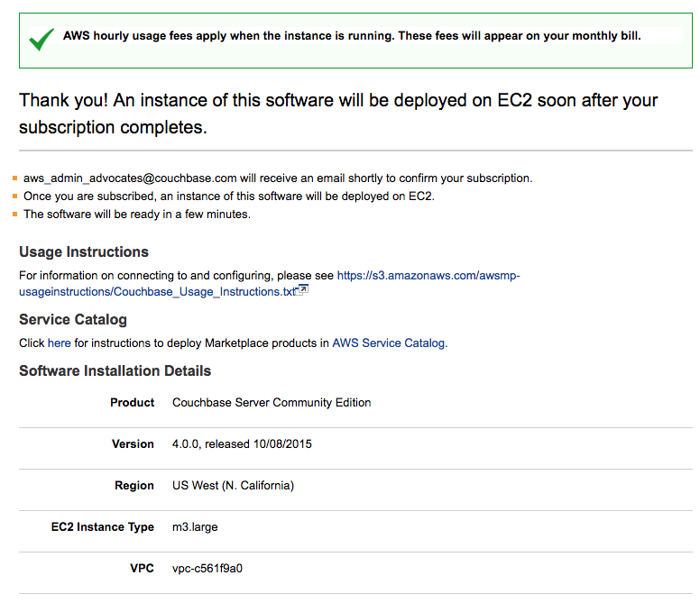Select the 'vpc-c561f9a0' value
The height and width of the screenshot is (603, 700).
click(x=207, y=569)
